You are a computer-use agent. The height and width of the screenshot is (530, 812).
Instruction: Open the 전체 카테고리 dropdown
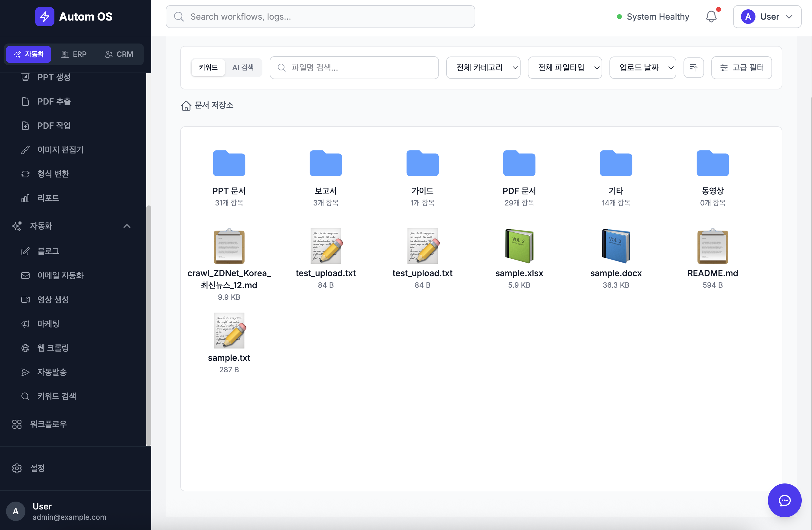click(x=483, y=67)
